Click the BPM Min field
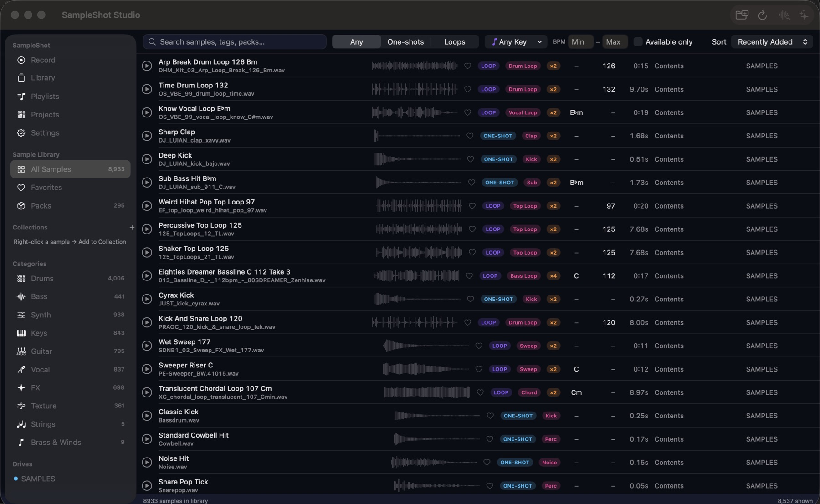Screen dimensions: 820x504 pyautogui.click(x=580, y=42)
